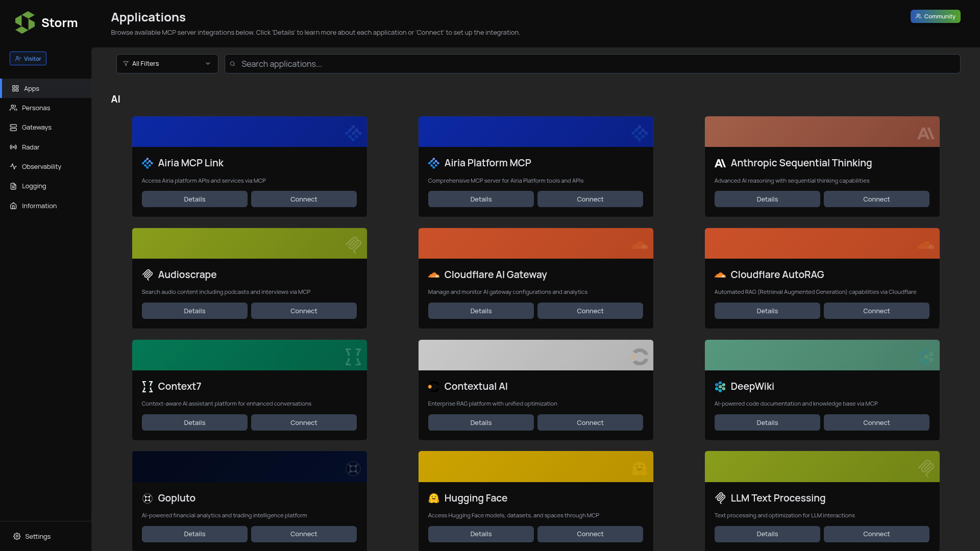
Task: Click the Hugging Face emoji icon next to title
Action: 433,498
